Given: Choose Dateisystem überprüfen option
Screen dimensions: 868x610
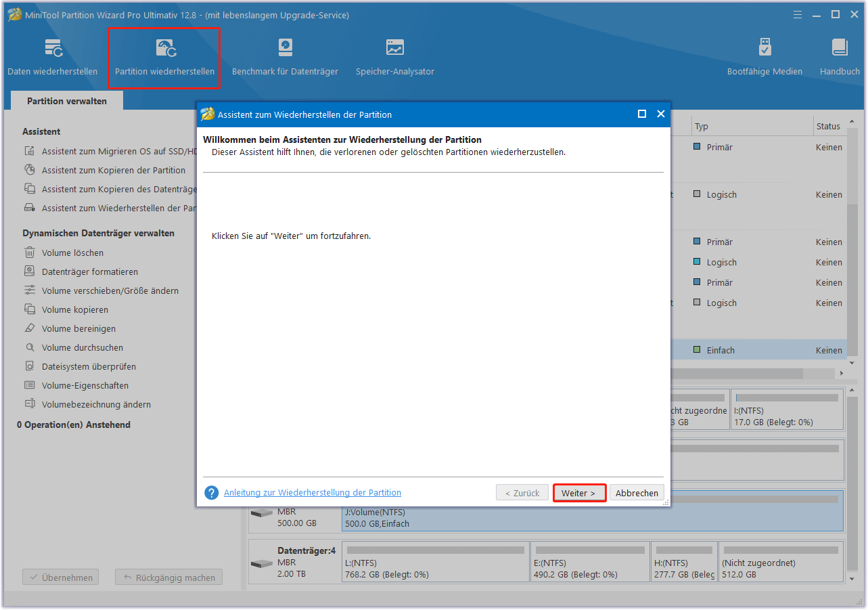Looking at the screenshot, I should [89, 366].
